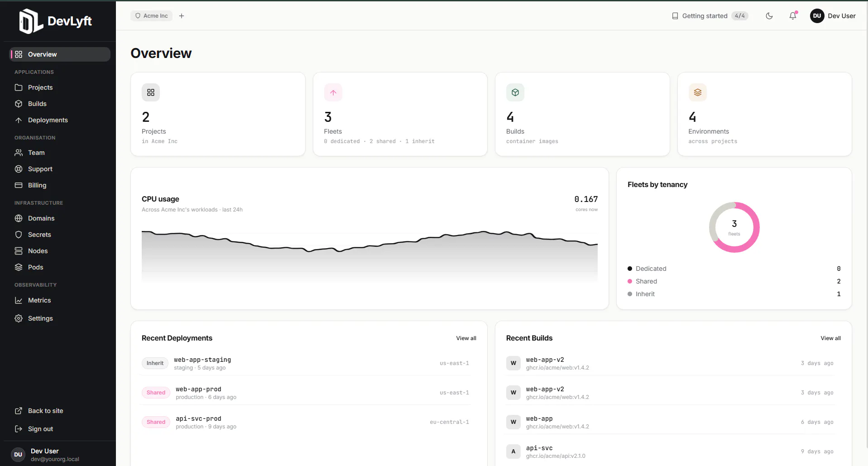Screen dimensions: 868x466
Task: Click the Fleets by tenancy donut chart
Action: pyautogui.click(x=734, y=227)
